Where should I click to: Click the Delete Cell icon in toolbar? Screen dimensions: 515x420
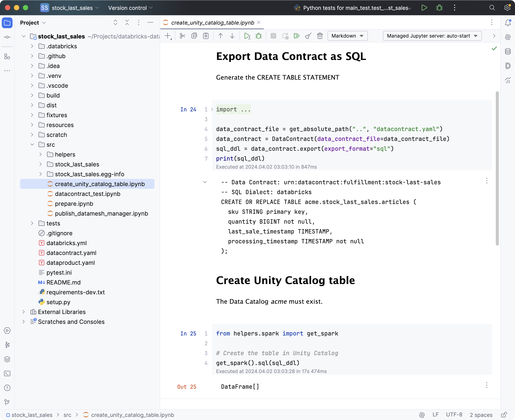(x=319, y=36)
